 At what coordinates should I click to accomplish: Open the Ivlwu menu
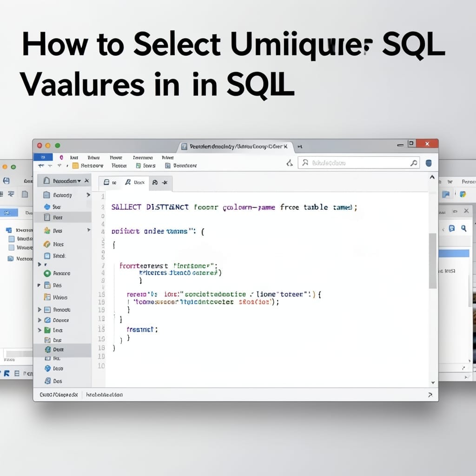[93, 158]
